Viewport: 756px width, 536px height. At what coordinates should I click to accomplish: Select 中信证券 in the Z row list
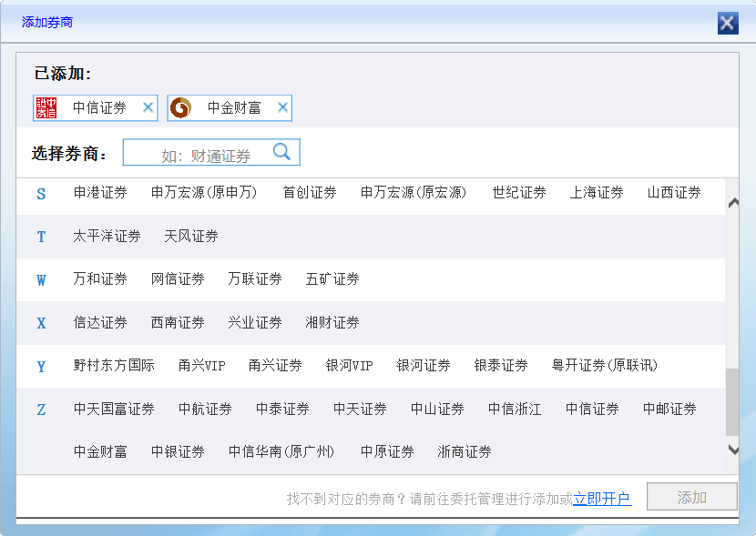(x=592, y=409)
